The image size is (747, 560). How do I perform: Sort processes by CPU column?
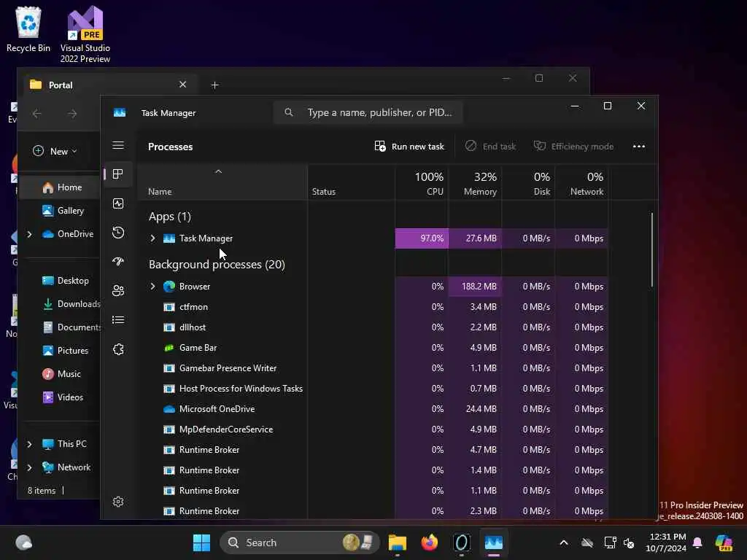click(422, 183)
